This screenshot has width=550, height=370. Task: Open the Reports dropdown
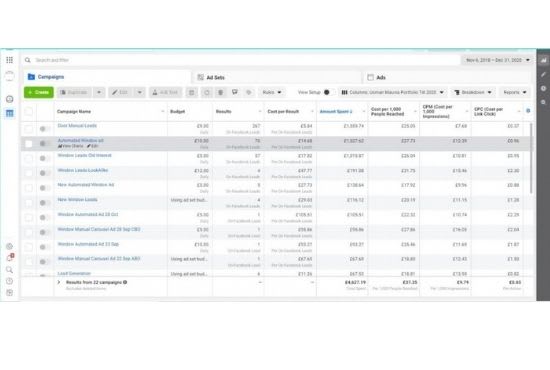point(515,92)
